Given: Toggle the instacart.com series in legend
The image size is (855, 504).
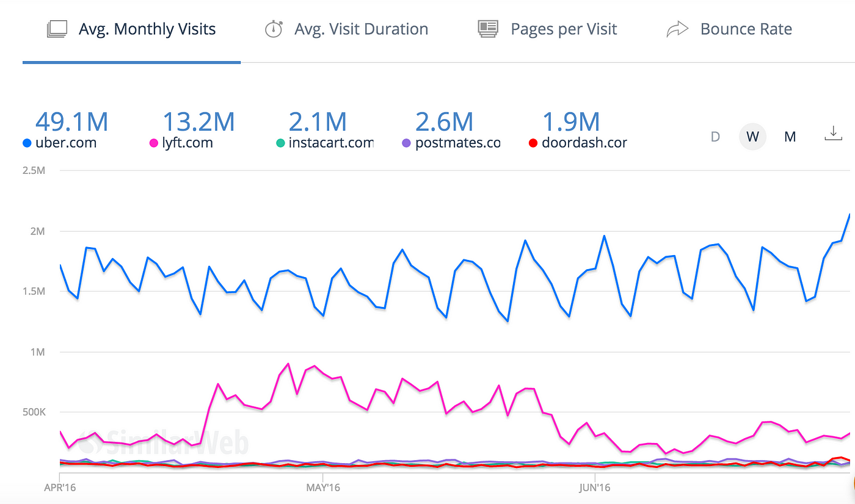Looking at the screenshot, I should [325, 143].
